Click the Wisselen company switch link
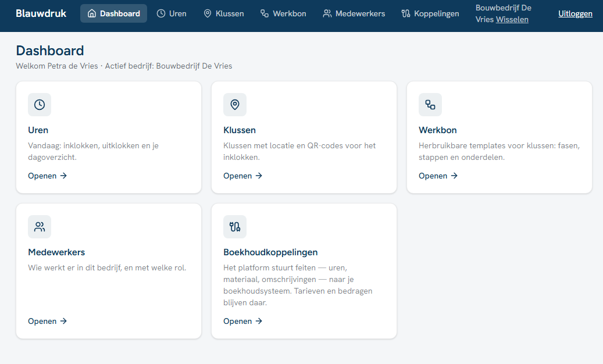 [512, 19]
